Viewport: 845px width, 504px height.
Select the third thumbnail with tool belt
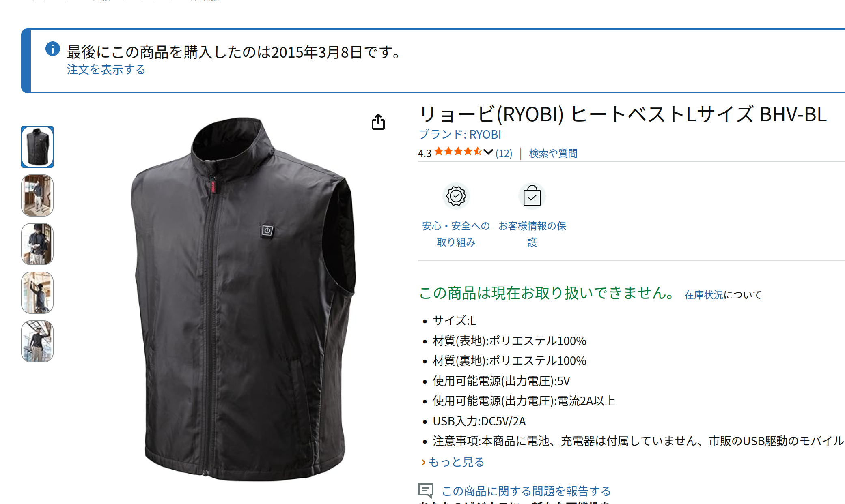click(37, 244)
